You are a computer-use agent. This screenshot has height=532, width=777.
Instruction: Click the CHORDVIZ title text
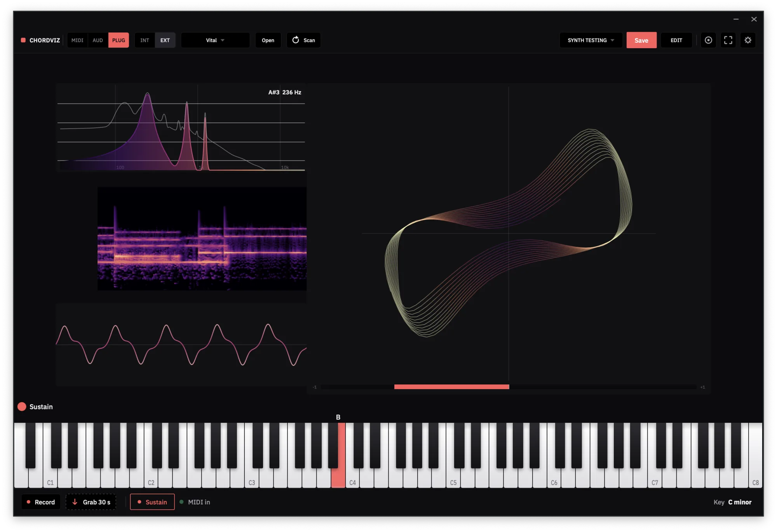(x=45, y=40)
